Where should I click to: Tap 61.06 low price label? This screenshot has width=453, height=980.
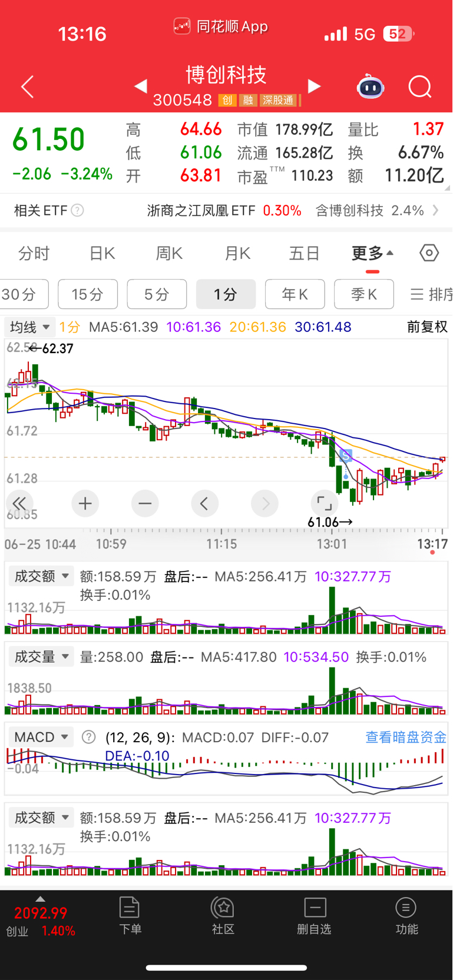pos(330,522)
